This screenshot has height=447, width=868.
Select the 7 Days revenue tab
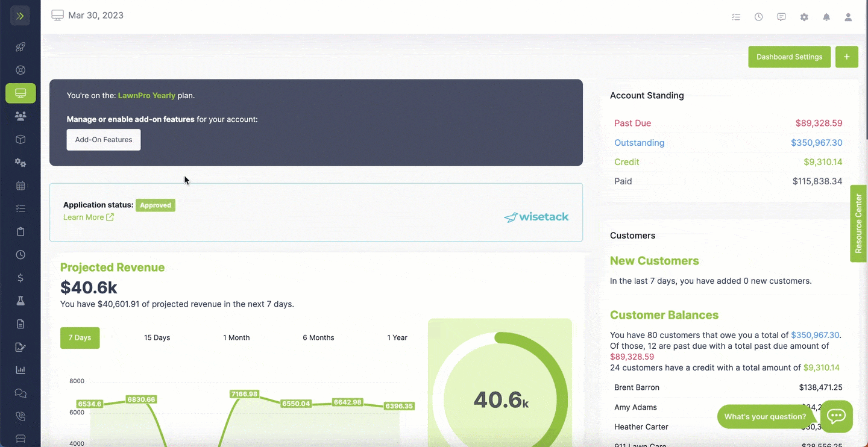80,338
